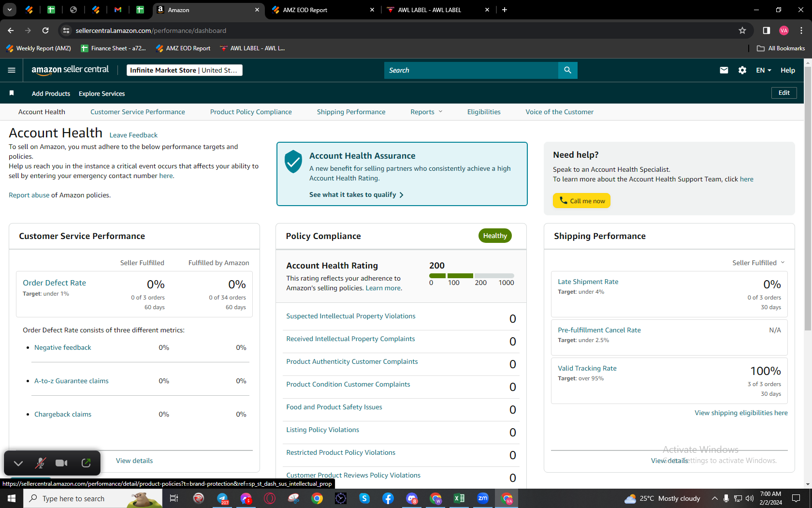812x508 pixels.
Task: Click the Edit button
Action: (784, 93)
